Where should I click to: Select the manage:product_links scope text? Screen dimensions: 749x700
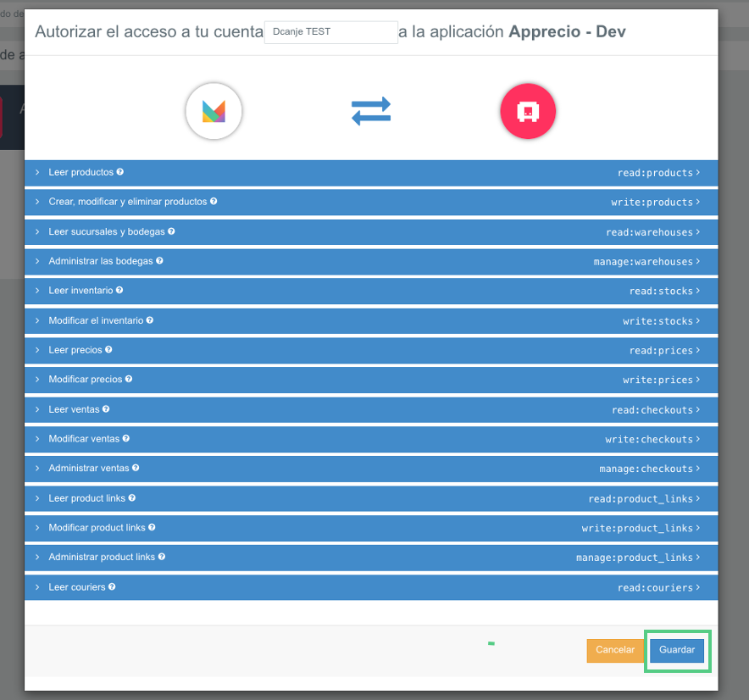point(635,558)
